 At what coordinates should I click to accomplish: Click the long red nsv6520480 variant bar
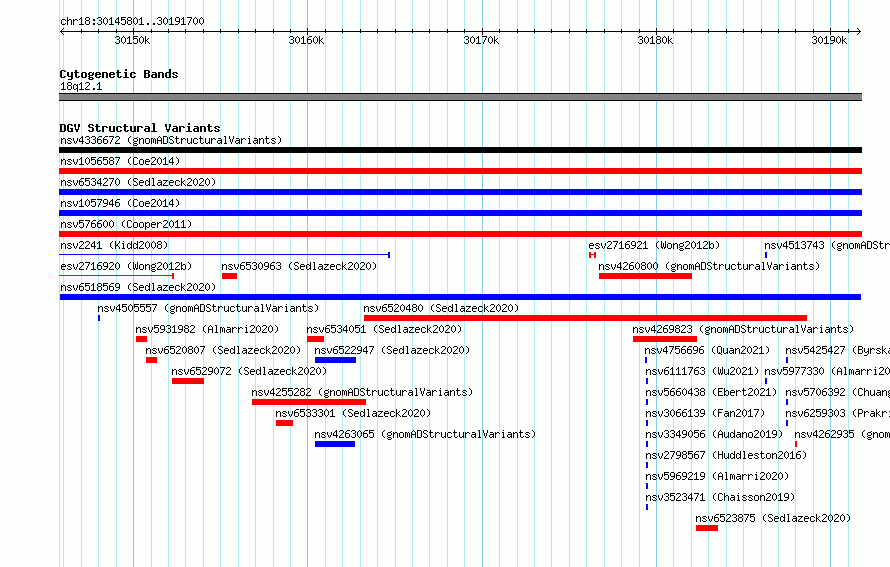point(585,318)
